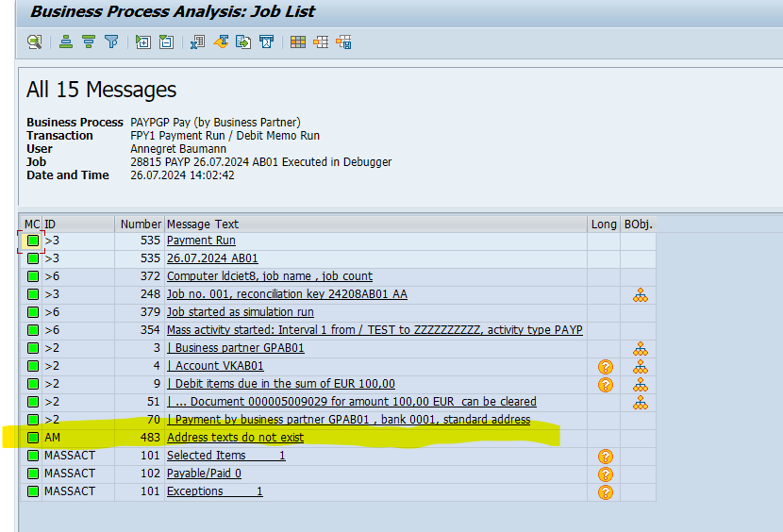Send the list to a mail recipient
783x532 pixels.
click(267, 42)
